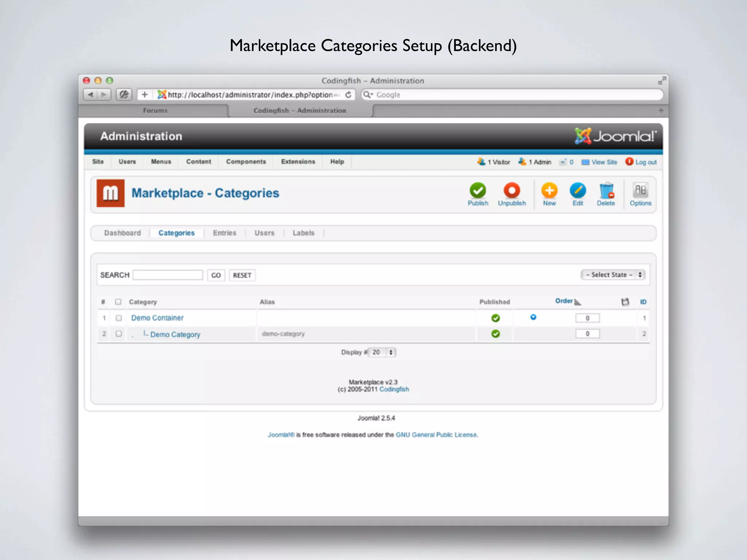The height and width of the screenshot is (560, 747).
Task: Click the RESET search button
Action: coord(242,275)
